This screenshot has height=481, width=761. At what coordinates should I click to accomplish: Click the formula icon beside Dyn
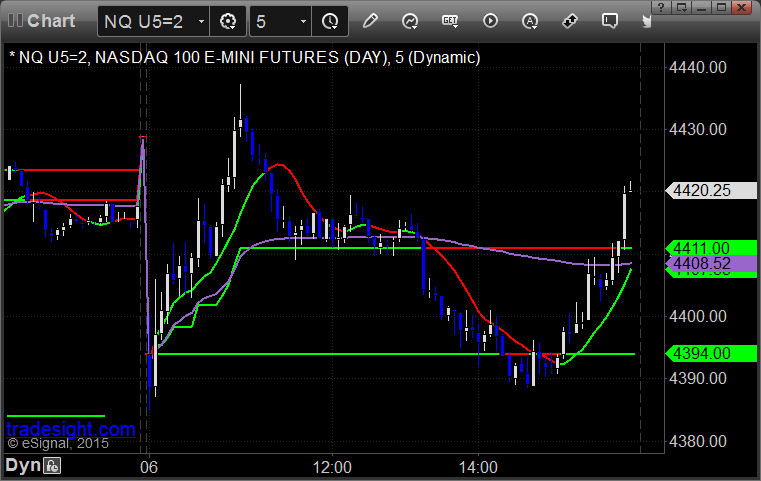[52, 466]
